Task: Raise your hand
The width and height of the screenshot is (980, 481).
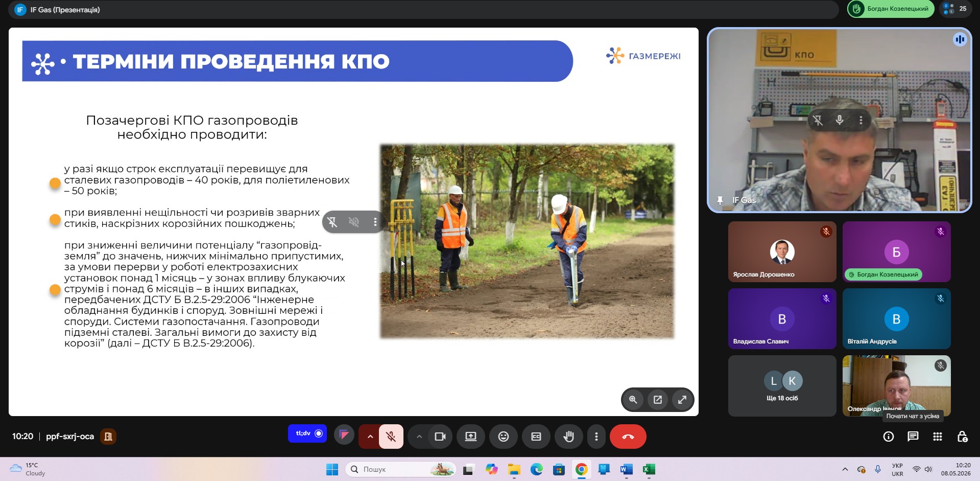Action: (569, 437)
